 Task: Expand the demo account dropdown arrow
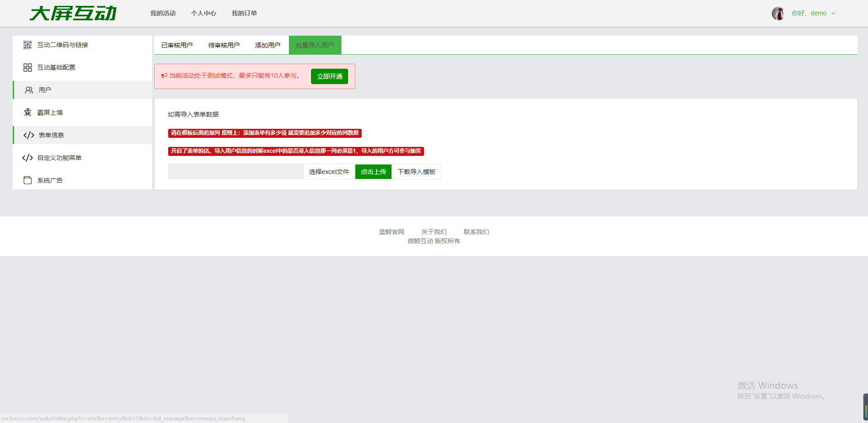(x=833, y=14)
